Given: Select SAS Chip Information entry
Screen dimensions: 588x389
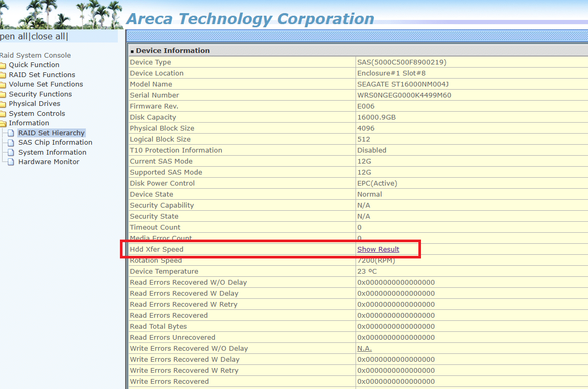Looking at the screenshot, I should 55,143.
